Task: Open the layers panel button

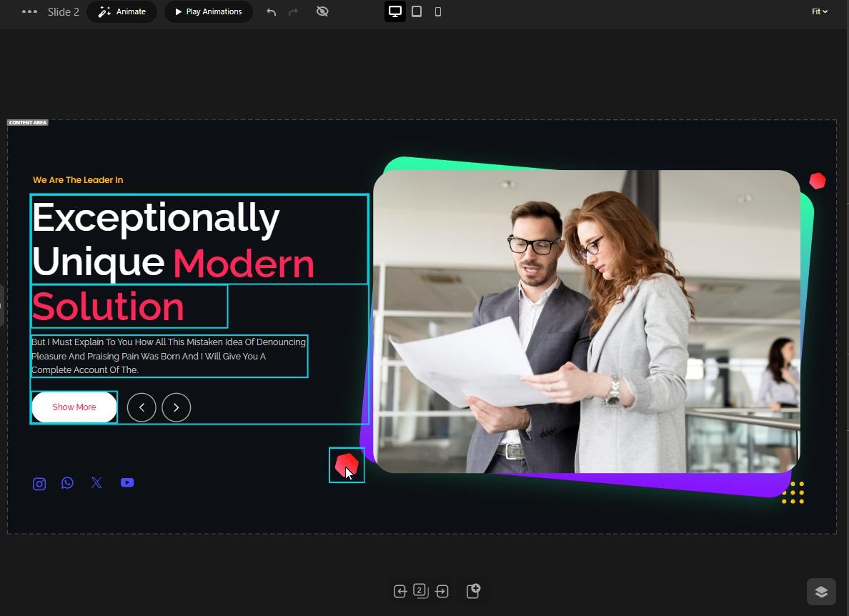Action: click(821, 591)
